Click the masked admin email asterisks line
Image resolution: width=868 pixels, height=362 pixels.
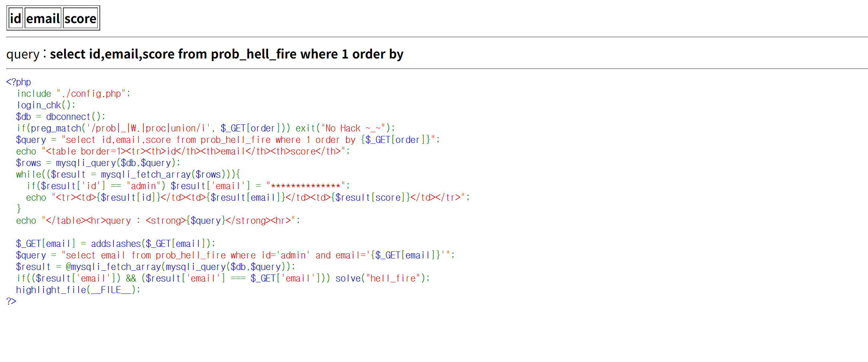point(188,186)
